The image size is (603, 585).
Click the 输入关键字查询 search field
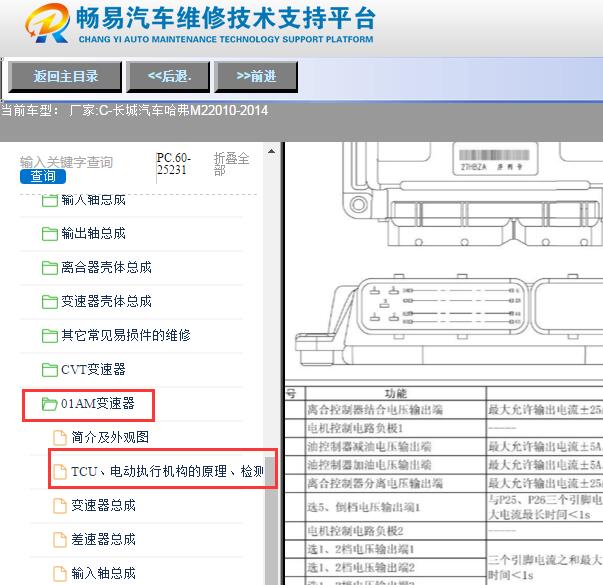click(66, 162)
